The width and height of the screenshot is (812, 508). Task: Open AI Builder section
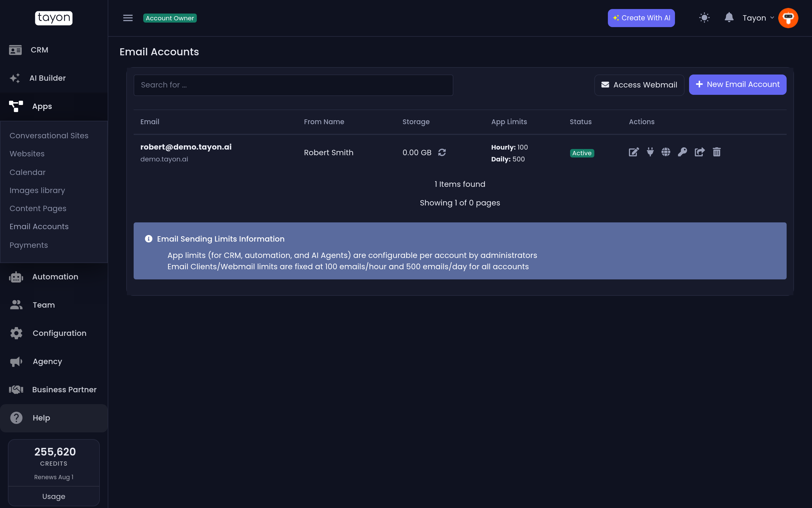tap(54, 78)
